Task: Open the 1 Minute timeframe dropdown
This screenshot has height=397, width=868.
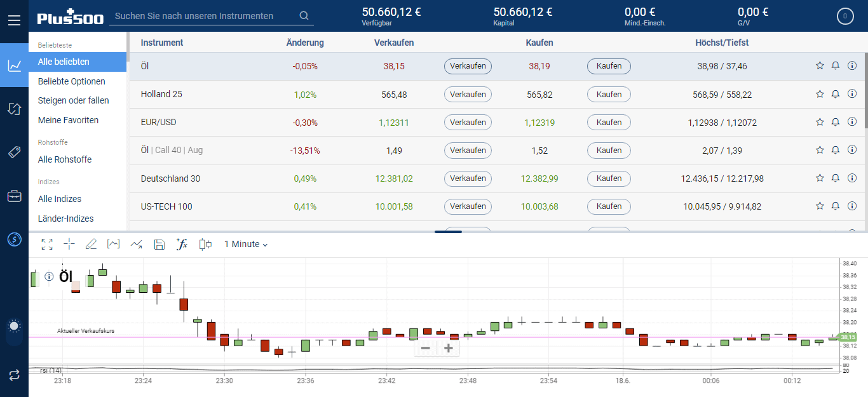Action: (246, 245)
